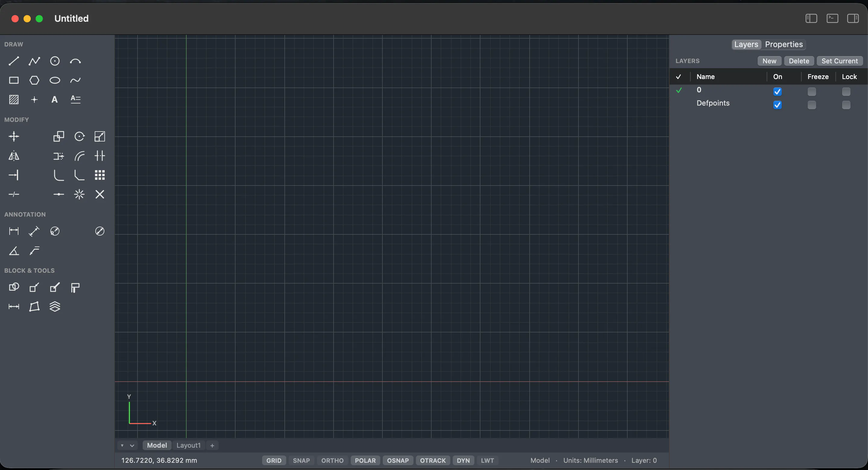The image size is (868, 470).
Task: Check Freeze for layer 0
Action: click(x=812, y=92)
